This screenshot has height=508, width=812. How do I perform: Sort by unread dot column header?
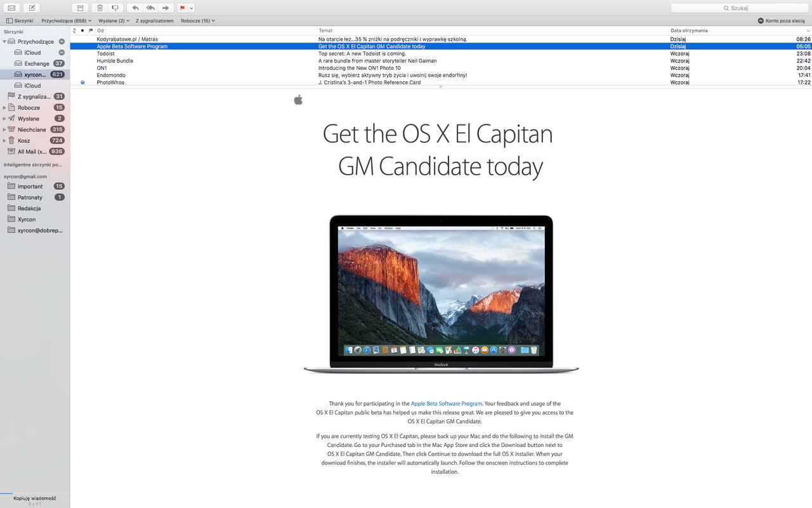(x=82, y=30)
